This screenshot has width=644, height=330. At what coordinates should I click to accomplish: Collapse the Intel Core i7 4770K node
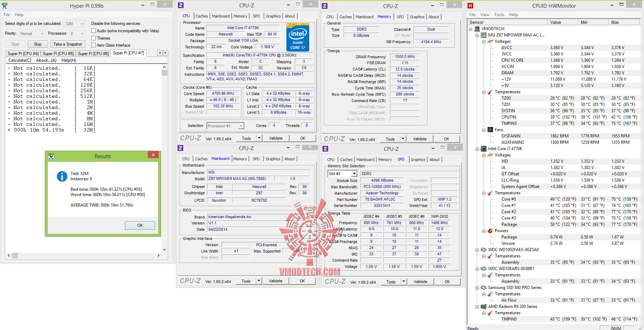[x=477, y=149]
